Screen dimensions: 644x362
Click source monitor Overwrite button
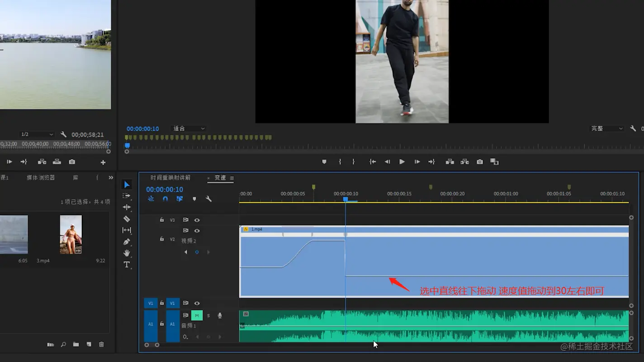(x=57, y=162)
